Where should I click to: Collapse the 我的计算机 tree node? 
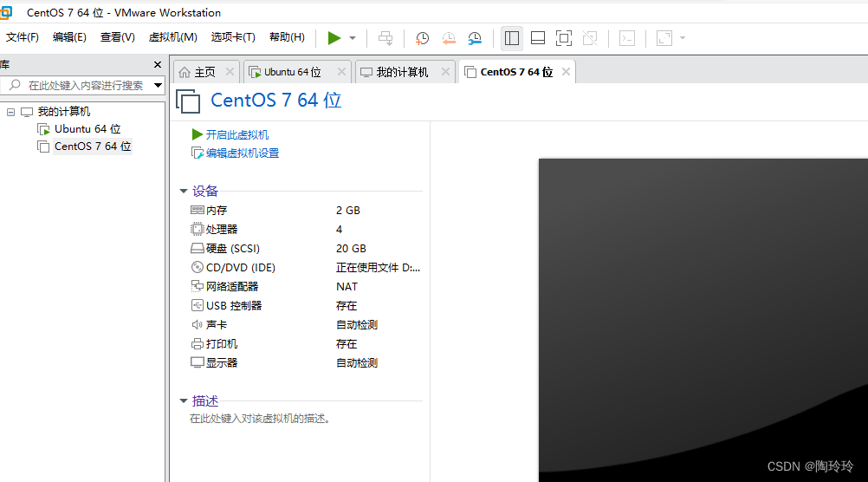point(10,112)
